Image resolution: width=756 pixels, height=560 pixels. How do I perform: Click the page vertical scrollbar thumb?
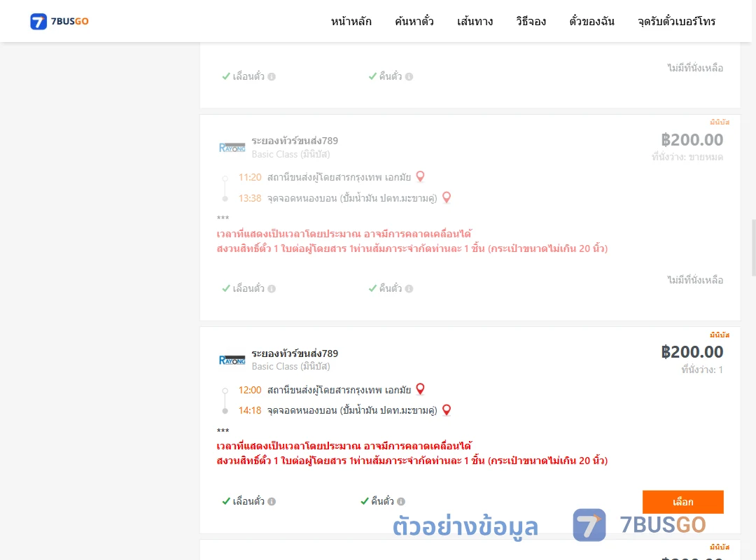tap(754, 247)
